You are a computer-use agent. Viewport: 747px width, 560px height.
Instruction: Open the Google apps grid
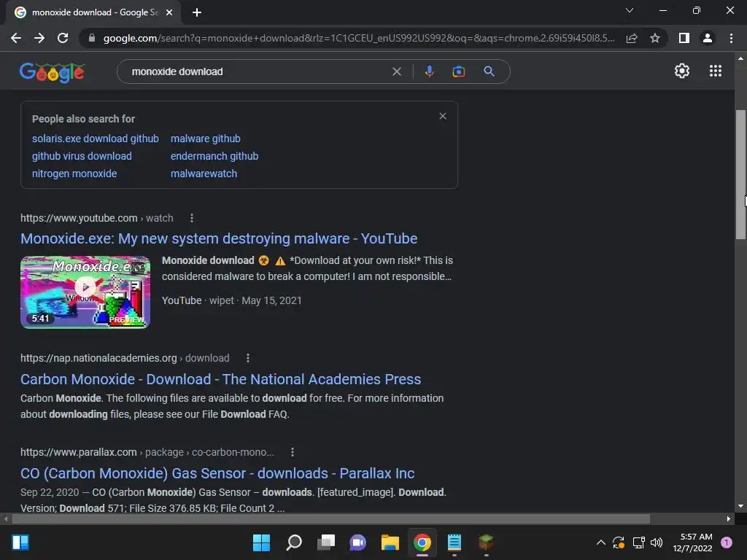716,71
